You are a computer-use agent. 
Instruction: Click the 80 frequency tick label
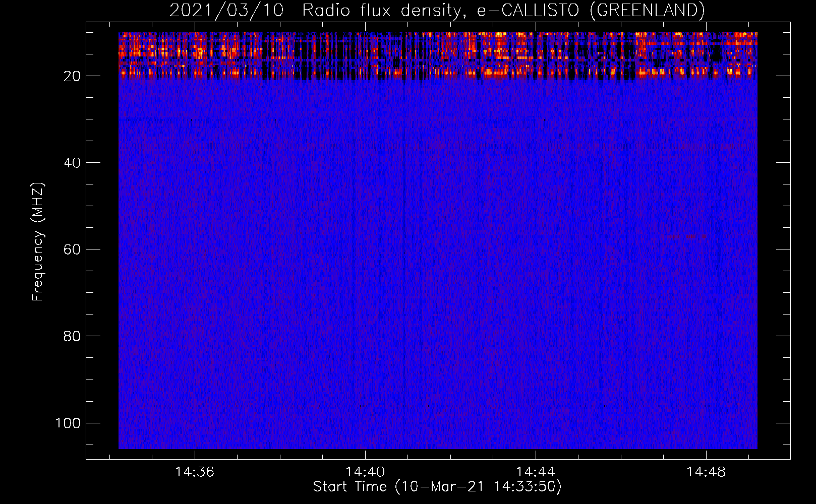click(x=73, y=336)
